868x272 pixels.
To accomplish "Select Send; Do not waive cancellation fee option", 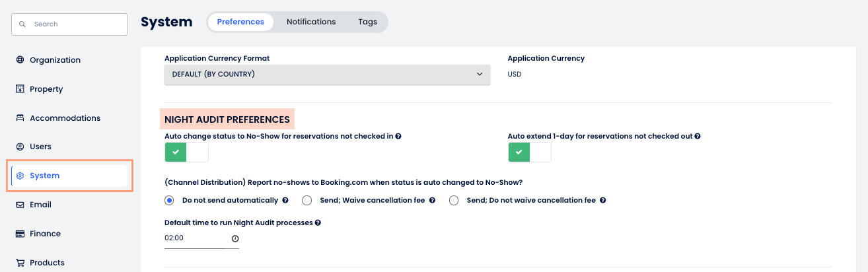I will coord(454,200).
